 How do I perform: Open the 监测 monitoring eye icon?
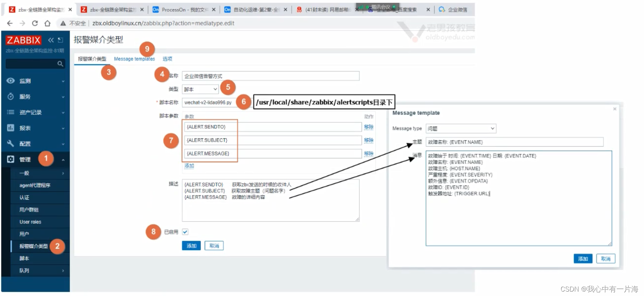[x=11, y=81]
